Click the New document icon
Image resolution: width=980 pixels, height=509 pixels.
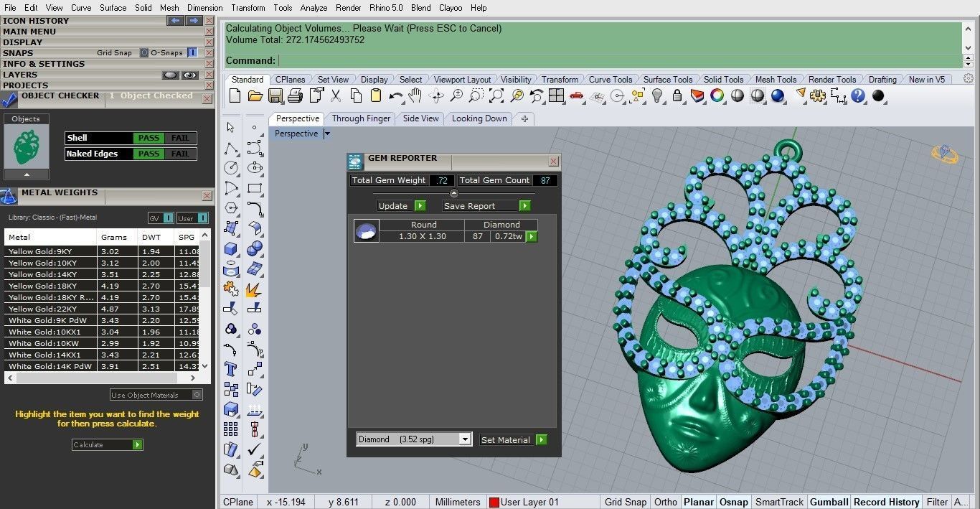[x=235, y=95]
